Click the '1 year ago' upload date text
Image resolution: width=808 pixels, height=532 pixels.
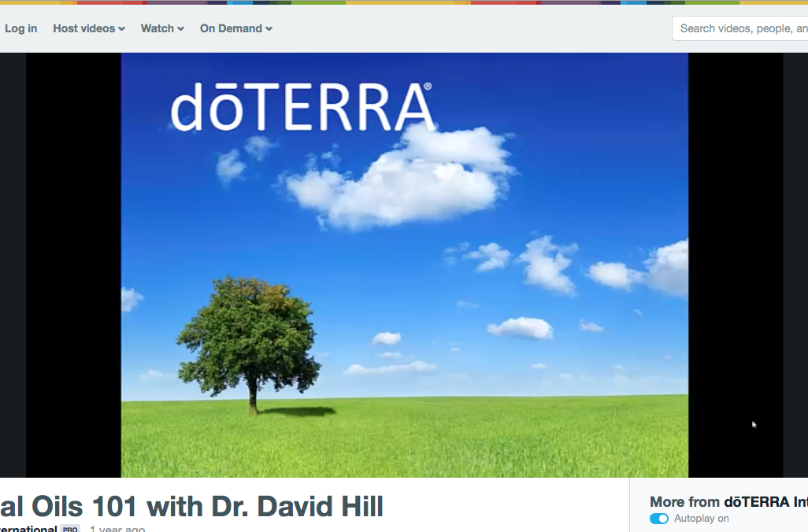click(117, 529)
